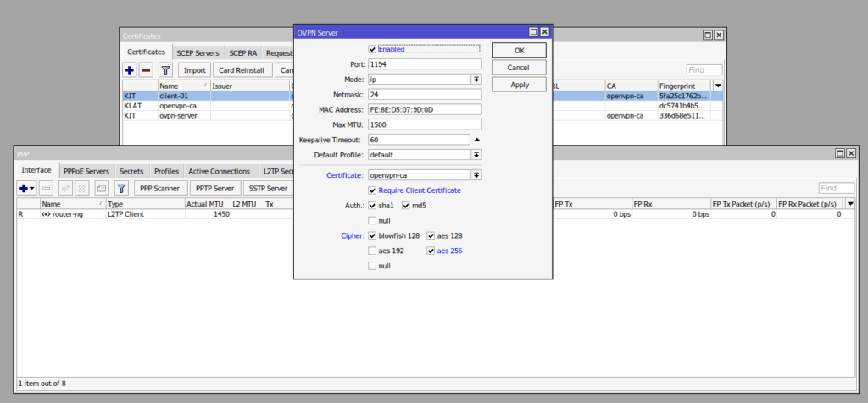868x403 pixels.
Task: Click the blue plus add certificate icon
Action: [x=130, y=70]
